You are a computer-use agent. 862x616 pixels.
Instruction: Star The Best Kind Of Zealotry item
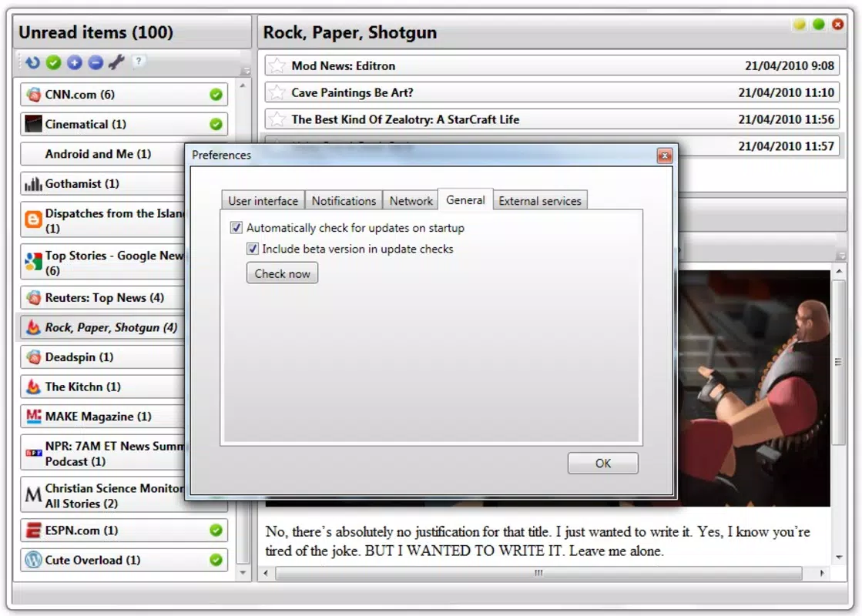(x=277, y=119)
